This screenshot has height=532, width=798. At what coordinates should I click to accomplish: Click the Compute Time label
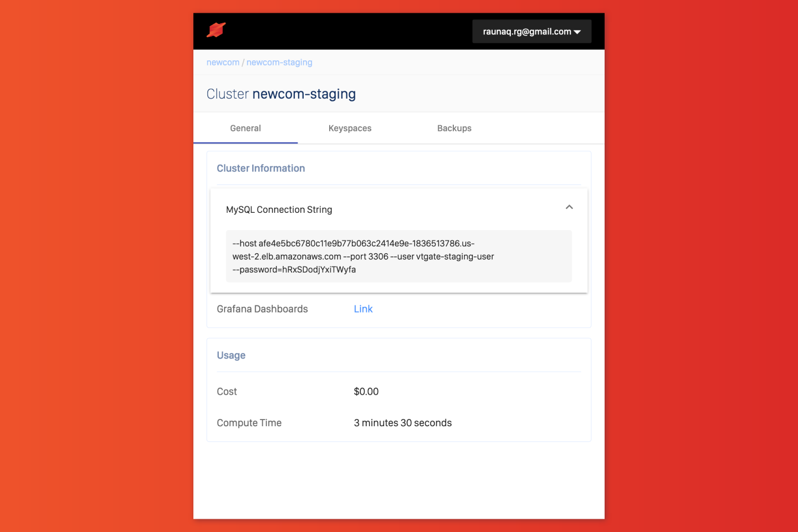(249, 423)
